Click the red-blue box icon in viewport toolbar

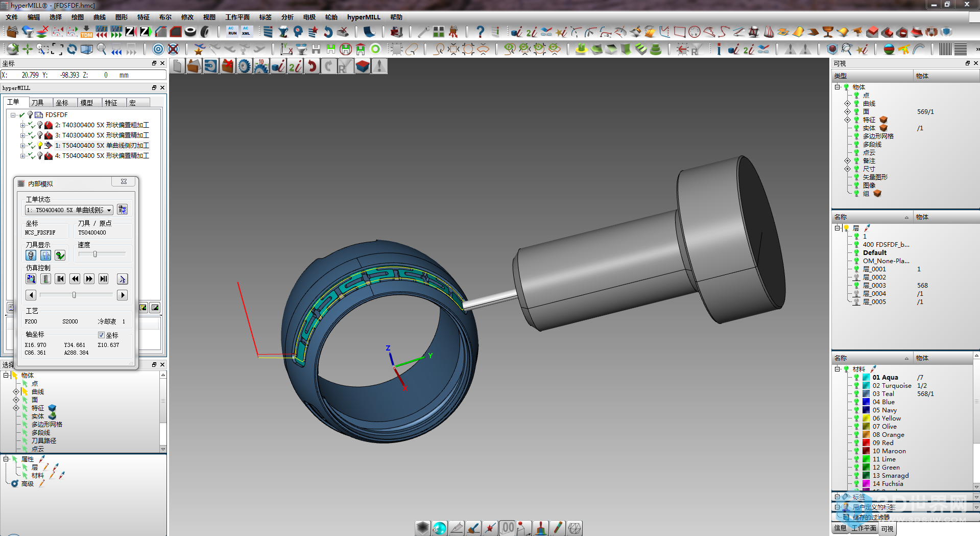363,66
